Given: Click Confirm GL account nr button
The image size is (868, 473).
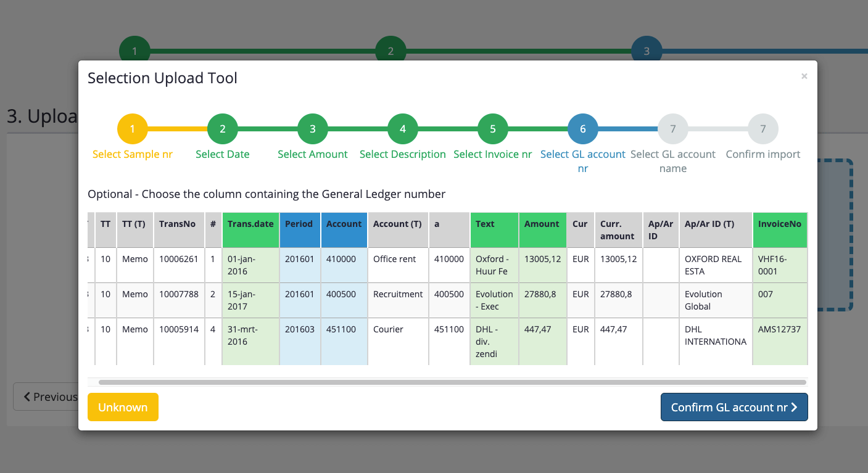Looking at the screenshot, I should point(734,407).
